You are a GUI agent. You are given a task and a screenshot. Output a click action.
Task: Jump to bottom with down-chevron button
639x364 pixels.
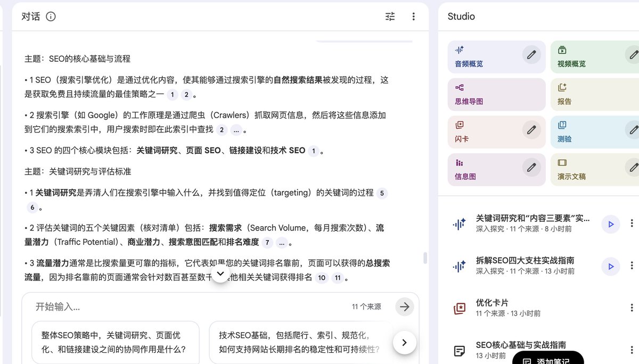click(x=220, y=274)
